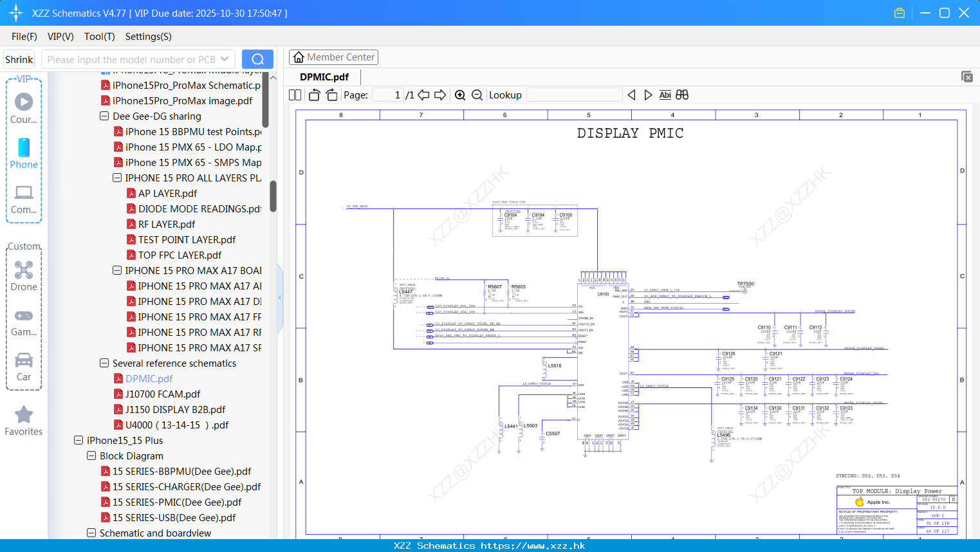Click the file tree vertical scrollbar thumb
This screenshot has height=552, width=980.
pyautogui.click(x=273, y=196)
